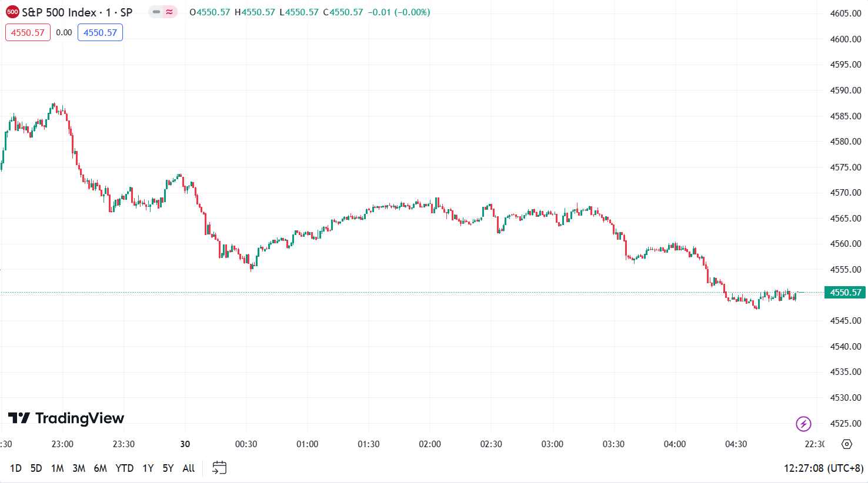Screen dimensions: 868x483
Task: Click the 30 date marker on time axis
Action: 185,444
